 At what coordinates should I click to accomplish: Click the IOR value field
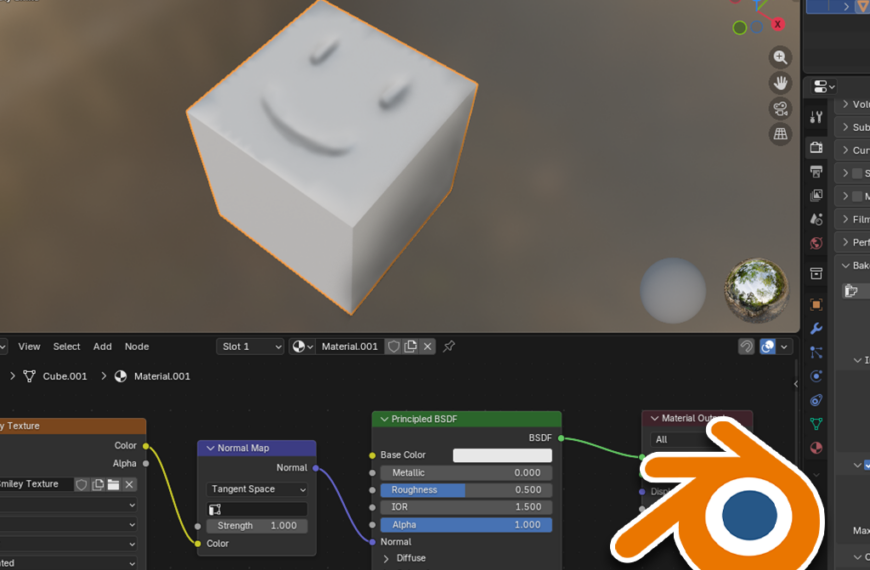(466, 507)
